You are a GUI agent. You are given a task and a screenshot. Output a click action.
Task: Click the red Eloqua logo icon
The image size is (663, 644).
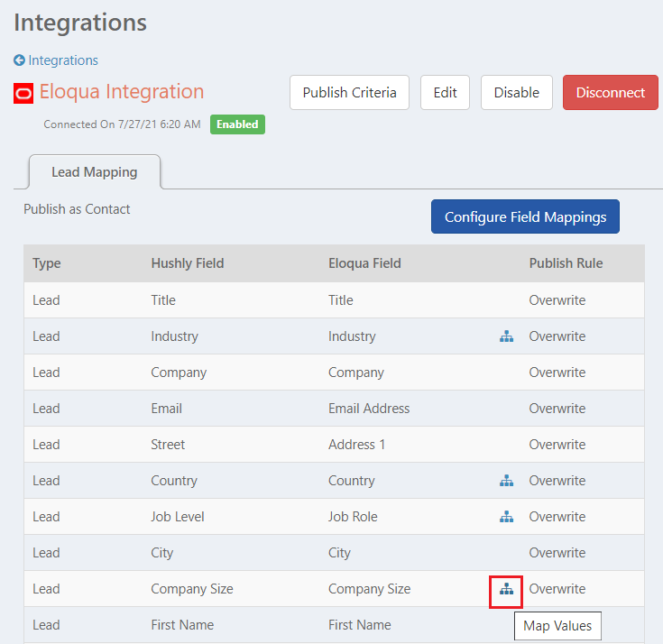[x=23, y=94]
